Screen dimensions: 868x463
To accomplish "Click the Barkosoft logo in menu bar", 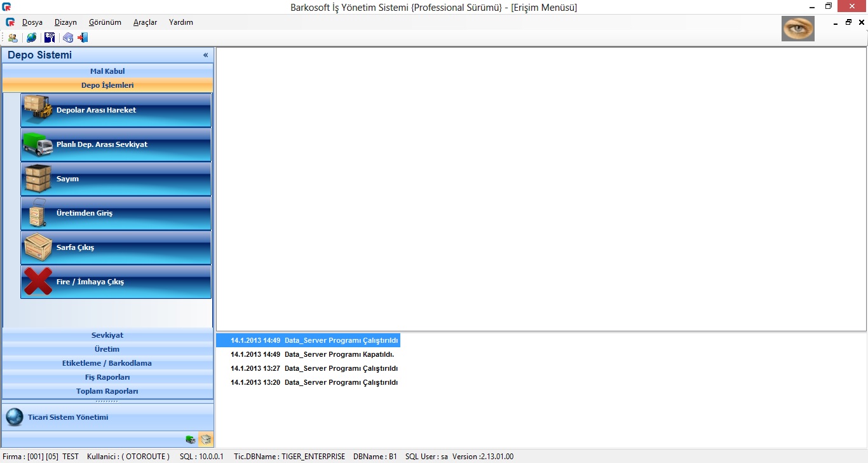I will (x=10, y=22).
